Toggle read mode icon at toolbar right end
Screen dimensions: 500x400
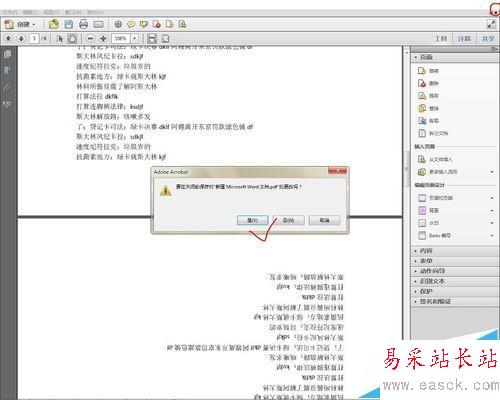click(491, 24)
